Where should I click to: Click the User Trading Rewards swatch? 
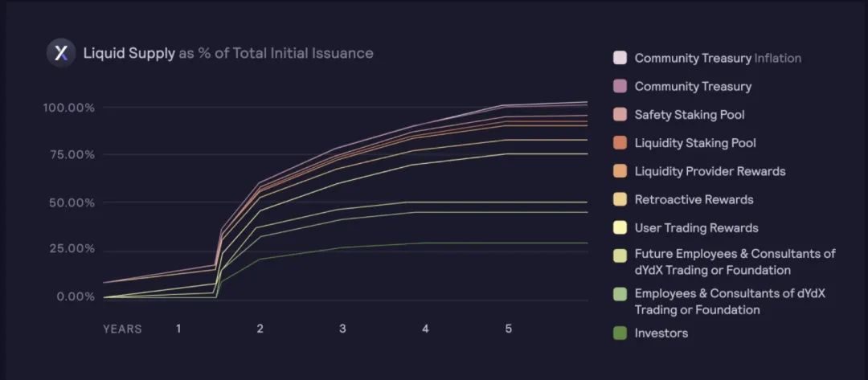point(620,228)
